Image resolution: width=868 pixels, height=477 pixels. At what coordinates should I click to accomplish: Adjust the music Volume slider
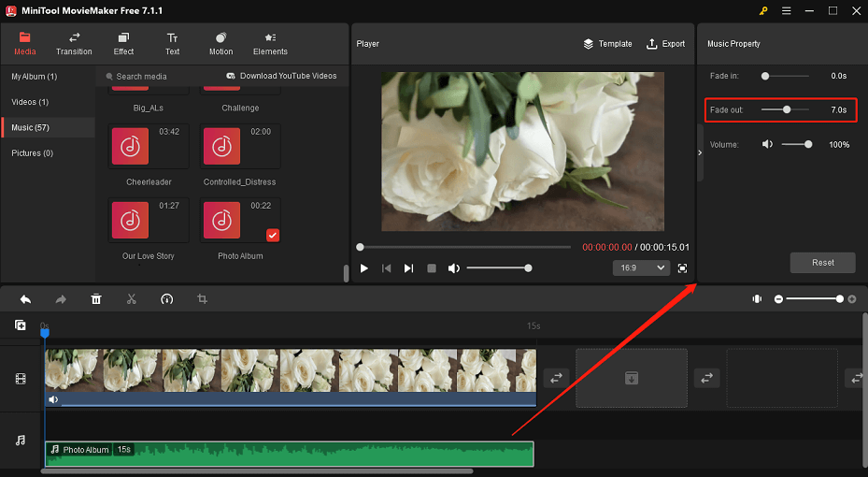(797, 145)
